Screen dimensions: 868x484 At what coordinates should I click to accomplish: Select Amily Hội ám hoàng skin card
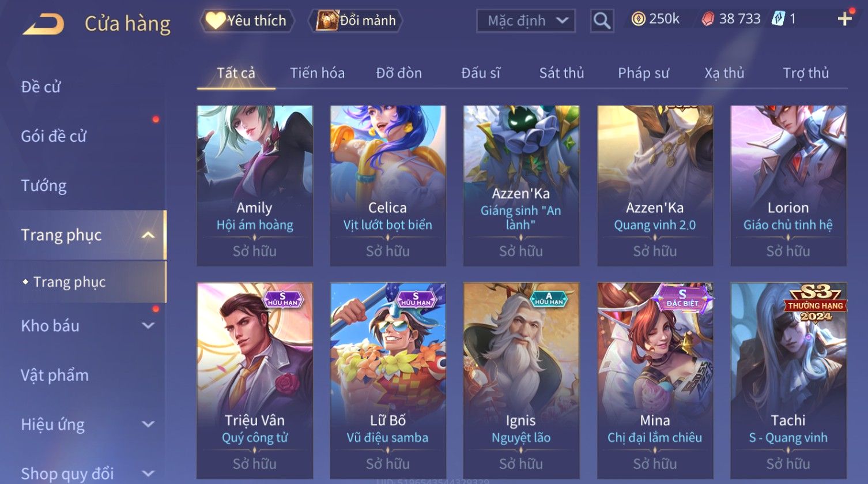(x=255, y=185)
